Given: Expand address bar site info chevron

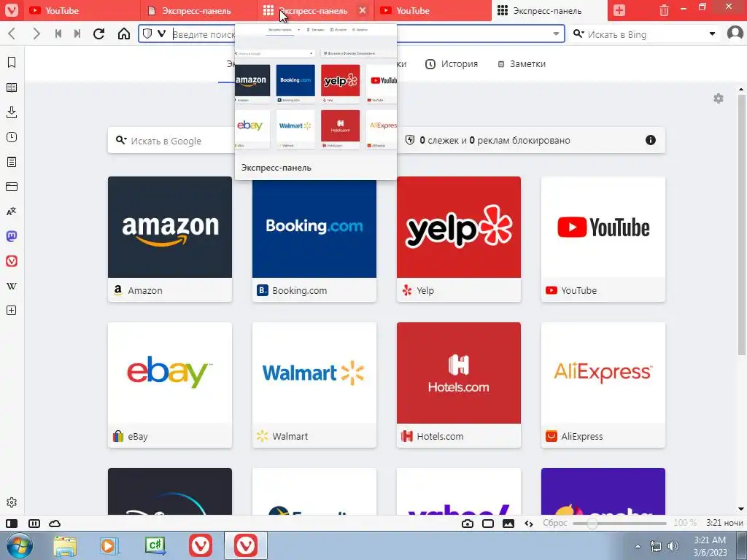Looking at the screenshot, I should [x=161, y=34].
